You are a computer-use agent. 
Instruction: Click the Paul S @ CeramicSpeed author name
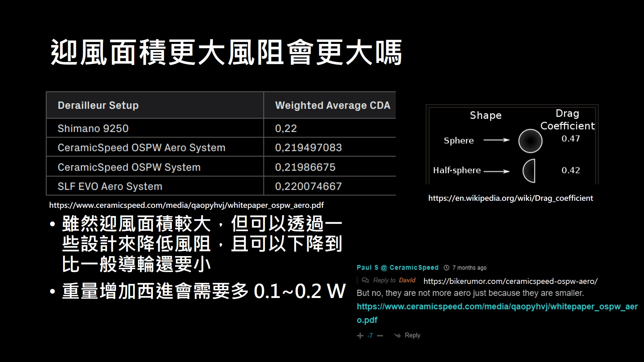pos(397,267)
